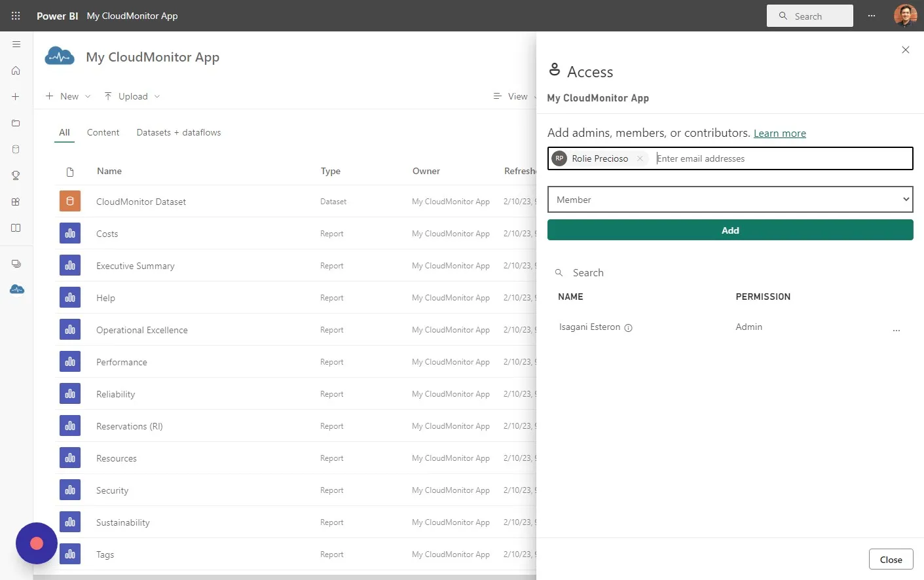Open the Executive Summary report
The image size is (924, 580).
pyautogui.click(x=136, y=266)
